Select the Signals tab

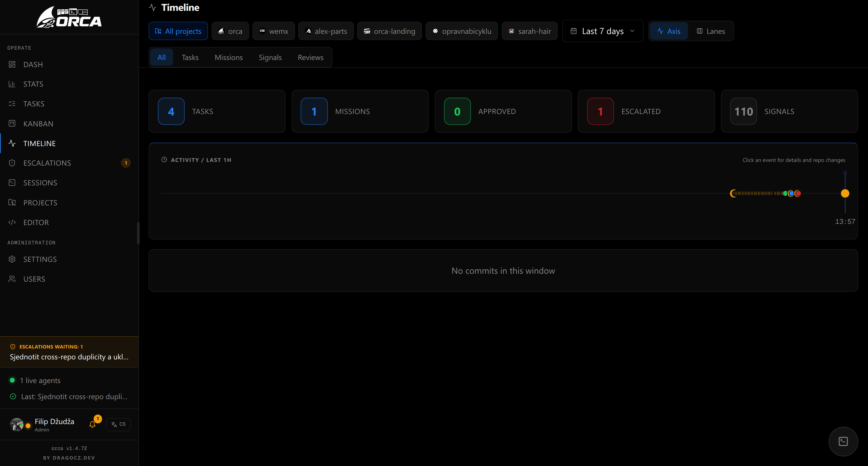pos(270,57)
